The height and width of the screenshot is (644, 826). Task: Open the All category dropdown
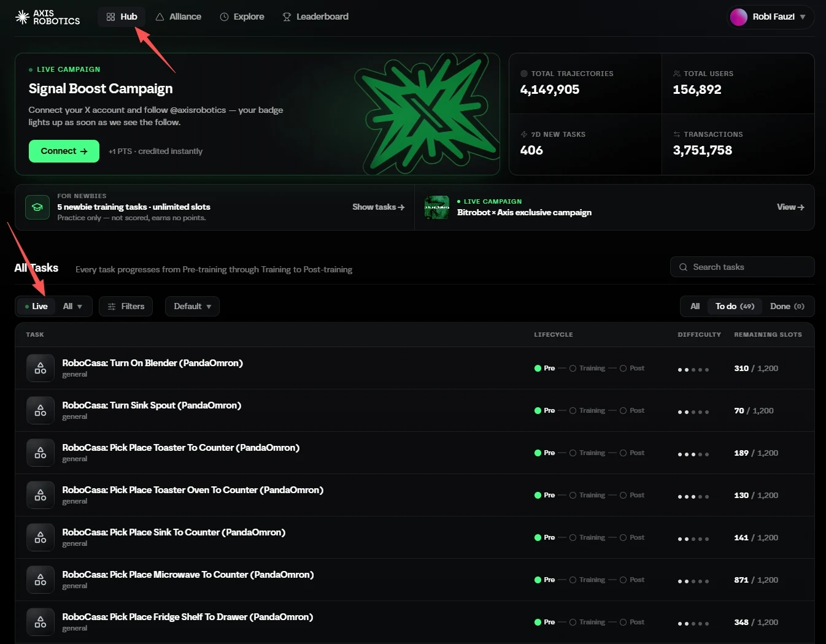coord(72,307)
